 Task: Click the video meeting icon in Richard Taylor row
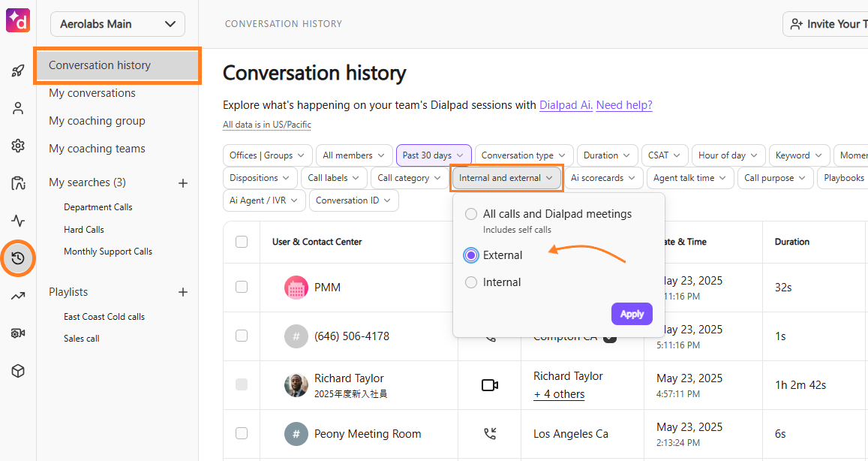click(490, 385)
